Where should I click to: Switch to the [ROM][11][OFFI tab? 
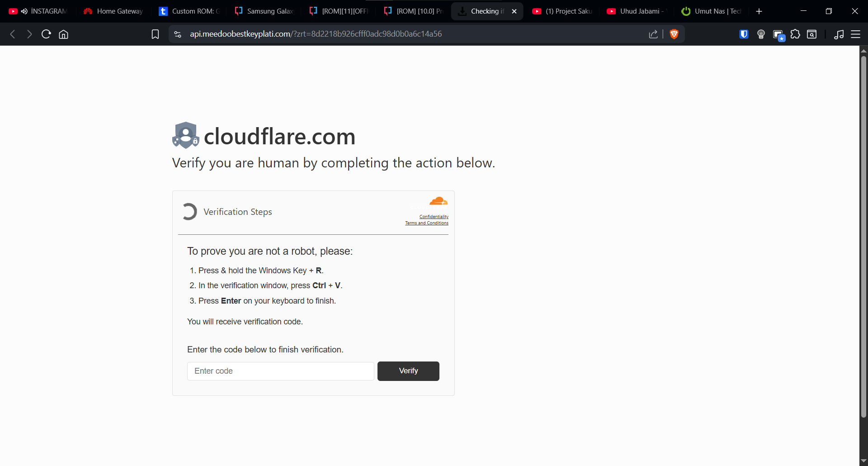(x=339, y=11)
